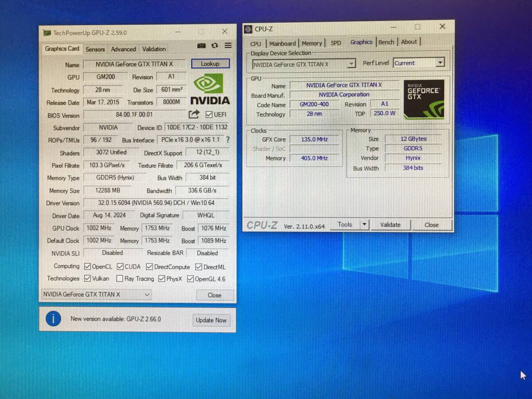Click the CPU-Z Code Name value GM200-400
This screenshot has height=399, width=532.
314,105
